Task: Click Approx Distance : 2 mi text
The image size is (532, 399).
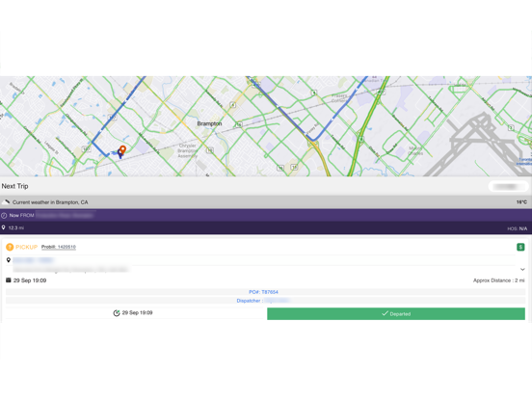Action: click(499, 280)
